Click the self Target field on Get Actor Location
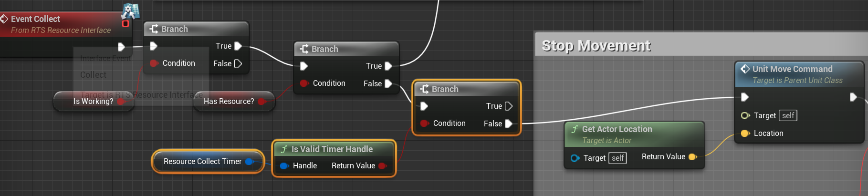Image resolution: width=868 pixels, height=196 pixels. coord(618,158)
